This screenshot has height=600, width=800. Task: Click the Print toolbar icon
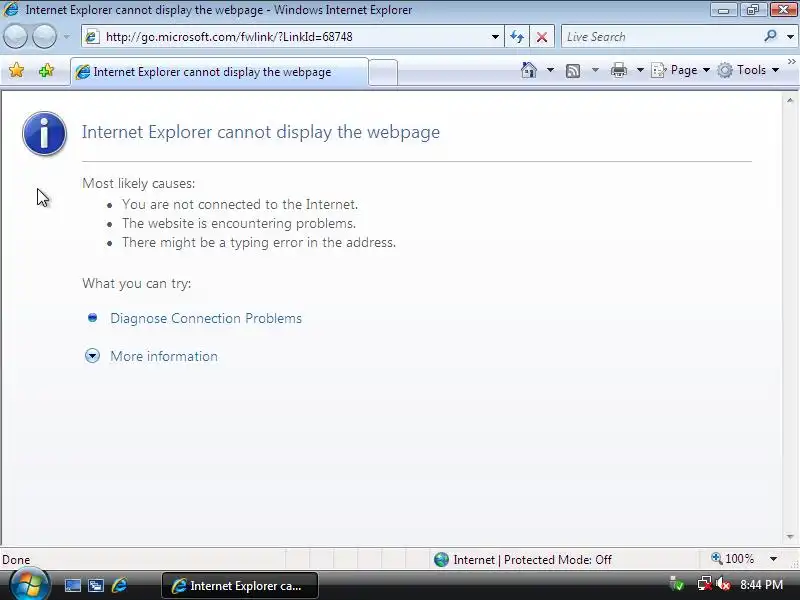coord(618,70)
